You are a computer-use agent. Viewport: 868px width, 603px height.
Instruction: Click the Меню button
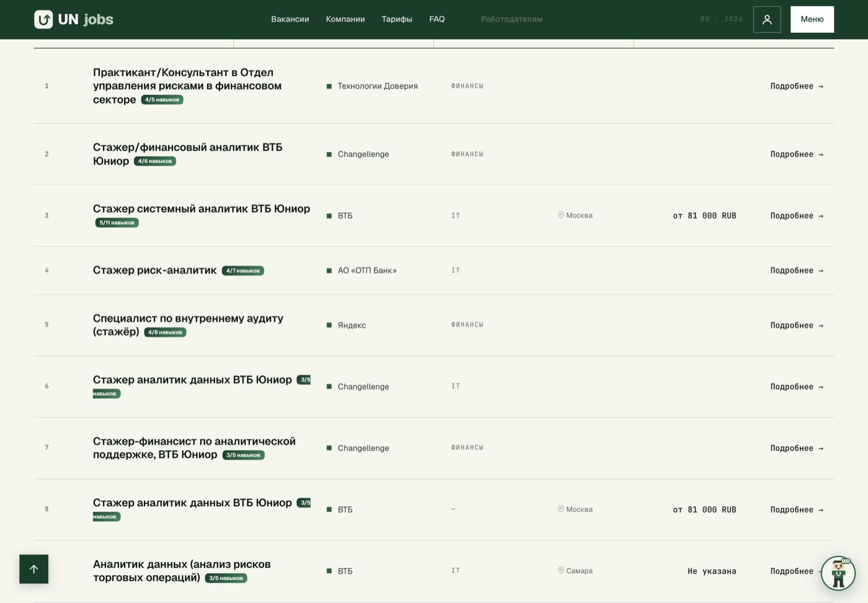[x=812, y=19]
